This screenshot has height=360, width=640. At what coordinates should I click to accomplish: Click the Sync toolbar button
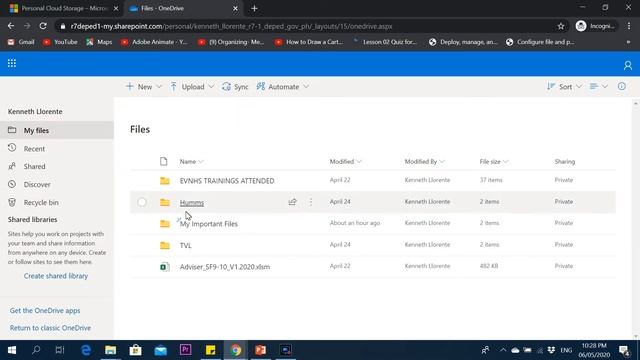tap(235, 87)
